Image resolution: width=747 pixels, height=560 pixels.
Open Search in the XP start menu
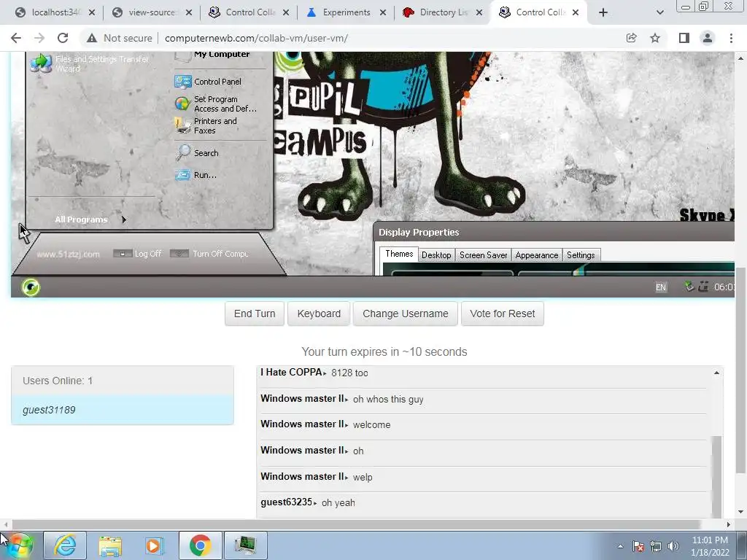(197, 153)
